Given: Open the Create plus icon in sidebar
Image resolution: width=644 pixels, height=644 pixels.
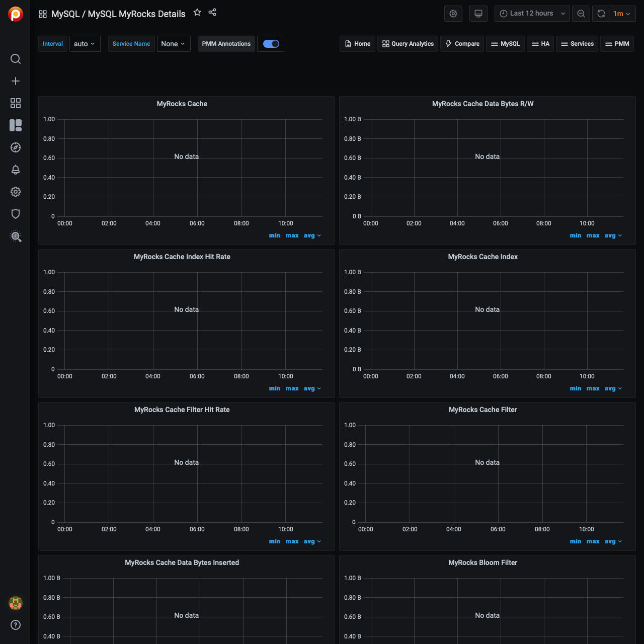Looking at the screenshot, I should [16, 81].
